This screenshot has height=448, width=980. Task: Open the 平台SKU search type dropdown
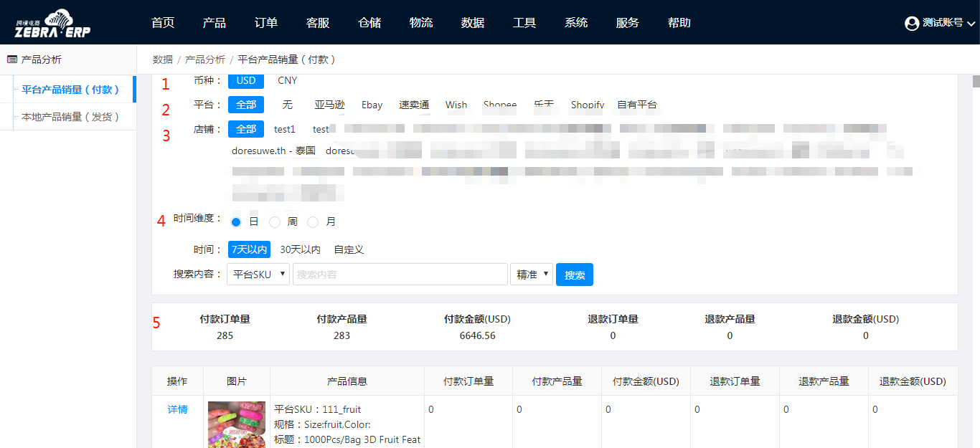[258, 275]
